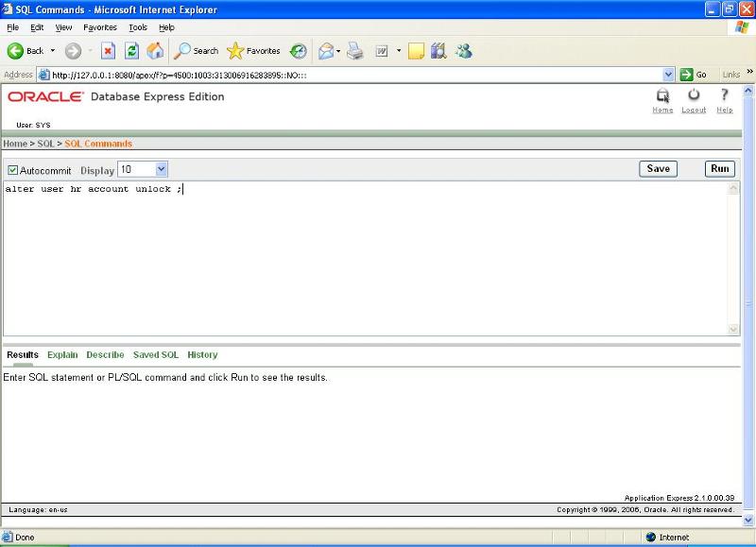Click the Logout text link
Viewport: 756px width, 547px height.
(x=694, y=110)
